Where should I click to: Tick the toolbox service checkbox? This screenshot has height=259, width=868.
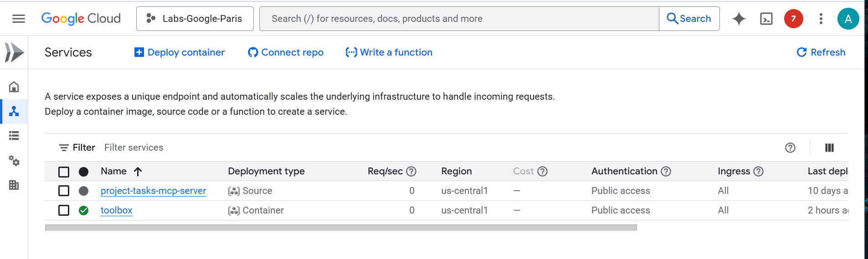(64, 210)
